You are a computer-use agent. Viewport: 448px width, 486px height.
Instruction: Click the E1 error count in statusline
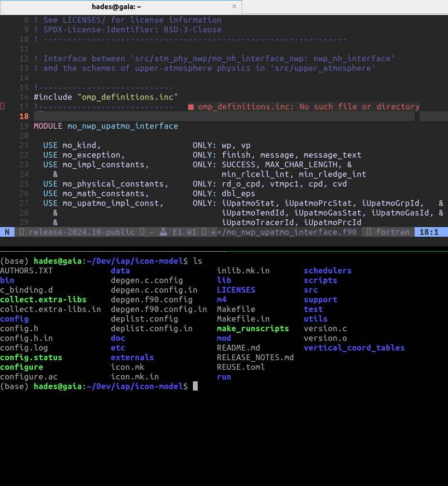coord(177,232)
